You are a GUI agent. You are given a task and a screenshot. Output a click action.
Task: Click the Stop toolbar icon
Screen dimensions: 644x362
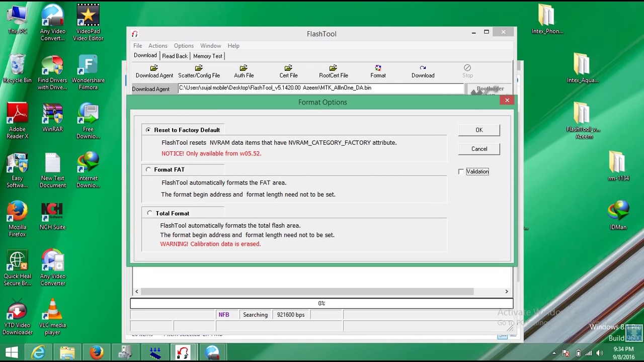tap(467, 71)
